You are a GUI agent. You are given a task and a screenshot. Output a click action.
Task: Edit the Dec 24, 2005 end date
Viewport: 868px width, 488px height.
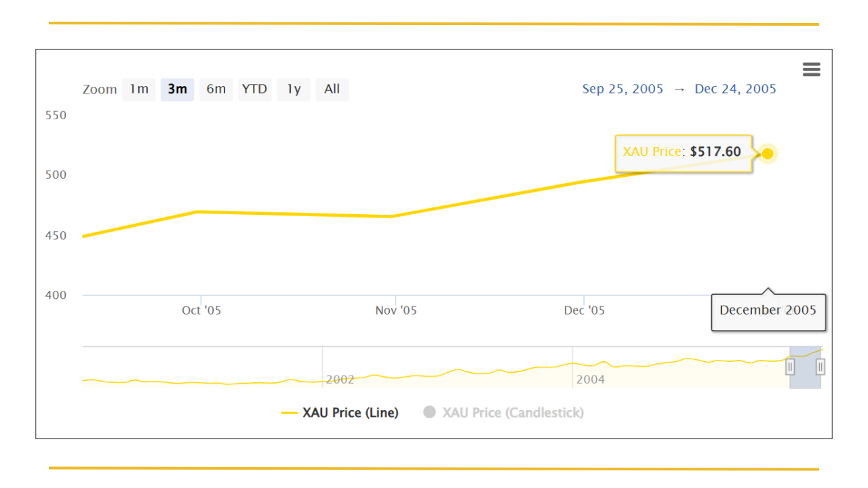coord(736,89)
